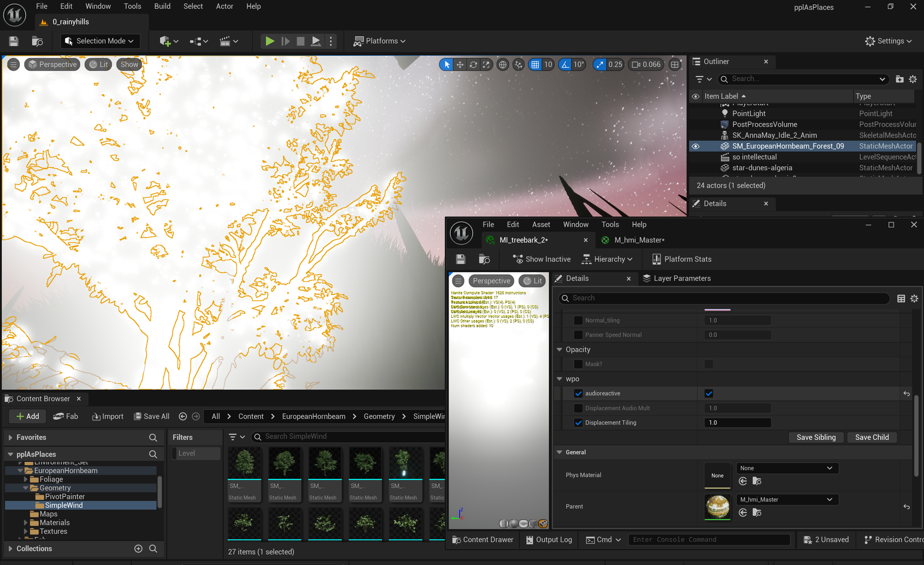Image resolution: width=924 pixels, height=565 pixels.
Task: Uncheck the audioreactive parameter override
Action: [x=578, y=394]
